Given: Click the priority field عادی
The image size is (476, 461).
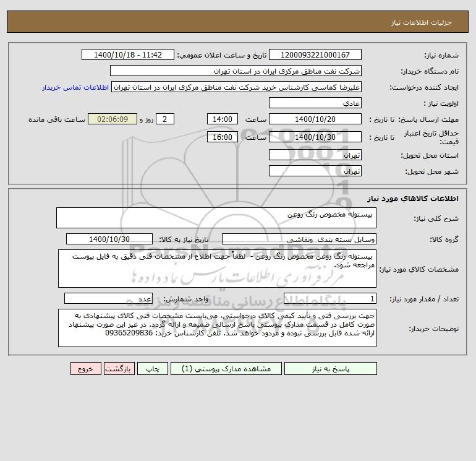Looking at the screenshot, I should (x=315, y=103).
